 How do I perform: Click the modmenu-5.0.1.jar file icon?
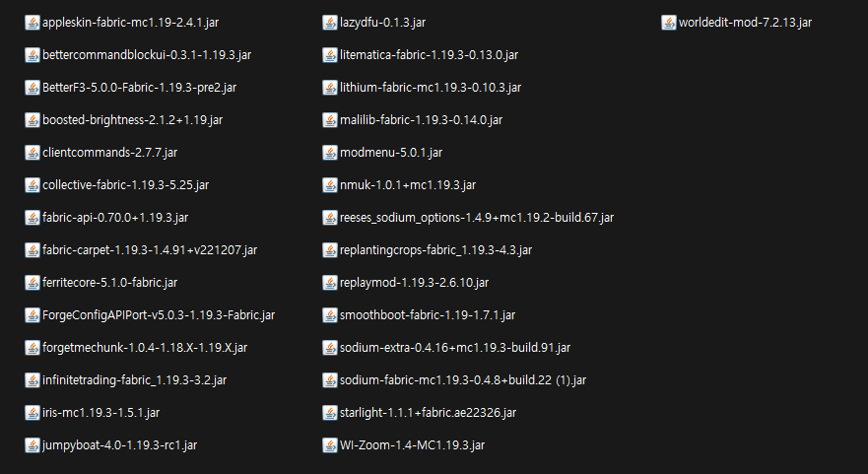[x=330, y=153]
